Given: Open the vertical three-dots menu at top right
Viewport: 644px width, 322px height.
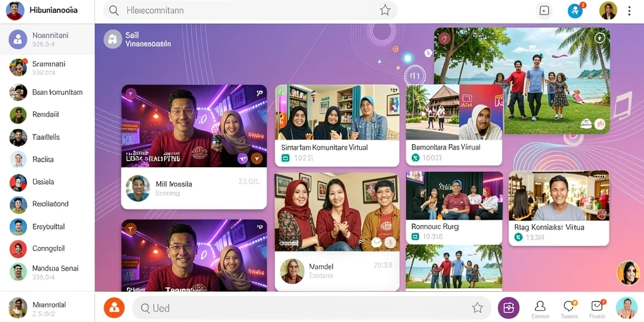Looking at the screenshot, I should pos(629,11).
